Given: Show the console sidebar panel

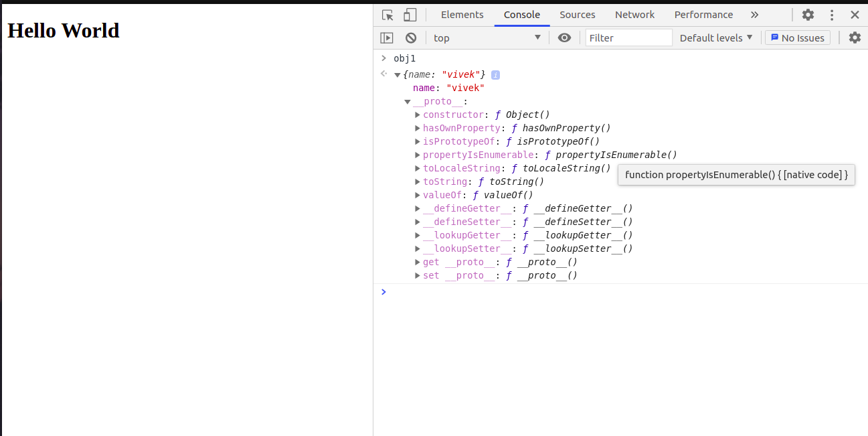Looking at the screenshot, I should point(387,38).
